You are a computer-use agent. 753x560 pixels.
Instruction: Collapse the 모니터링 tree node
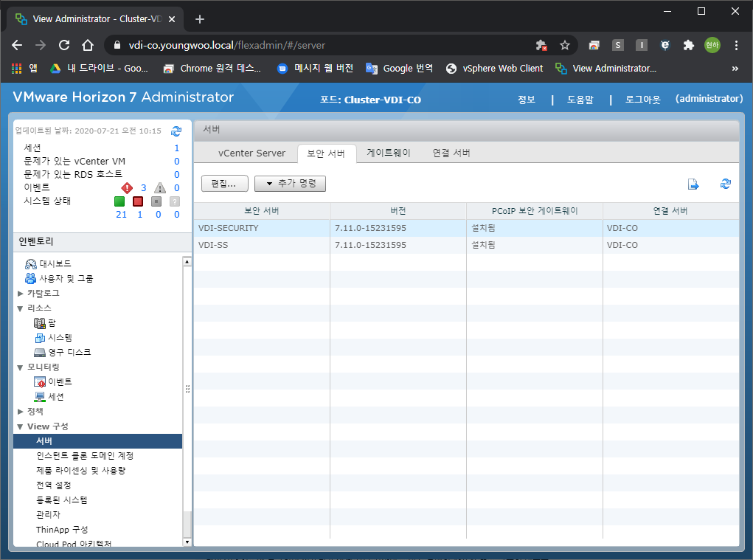click(20, 367)
